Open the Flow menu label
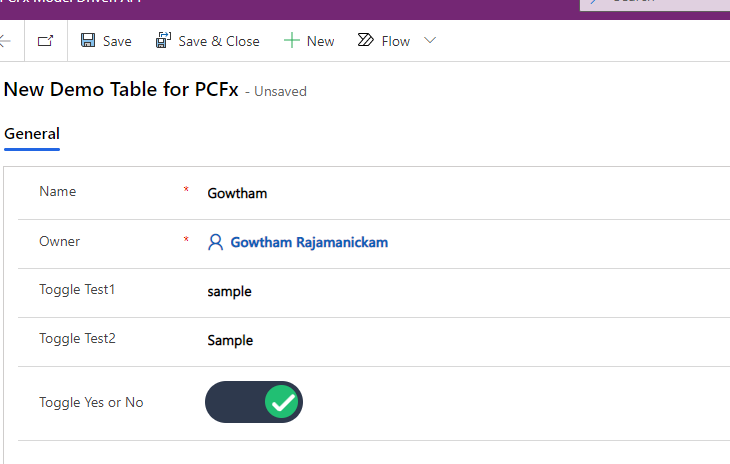The image size is (730, 464). [x=395, y=41]
